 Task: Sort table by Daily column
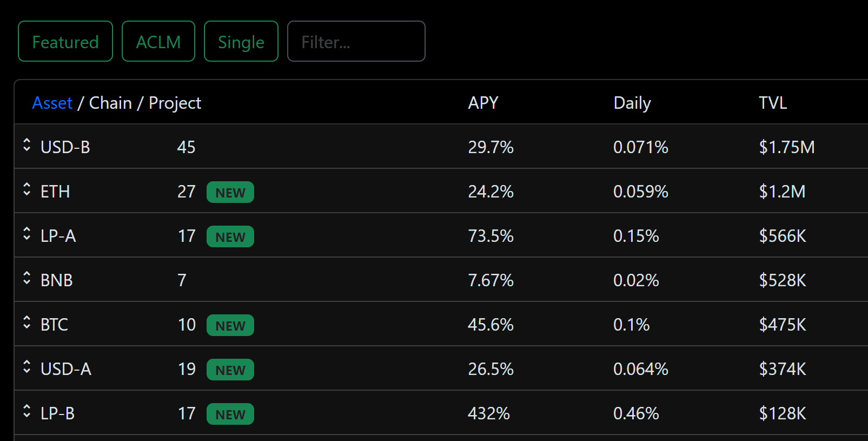coord(632,103)
